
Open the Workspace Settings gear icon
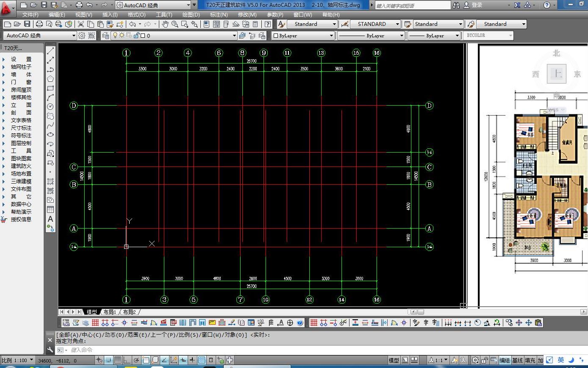tap(82, 36)
